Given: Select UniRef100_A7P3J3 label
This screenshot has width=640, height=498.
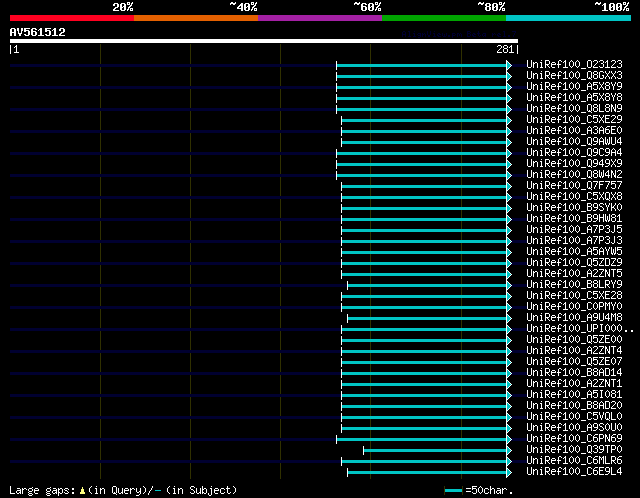Looking at the screenshot, I should (x=574, y=241).
